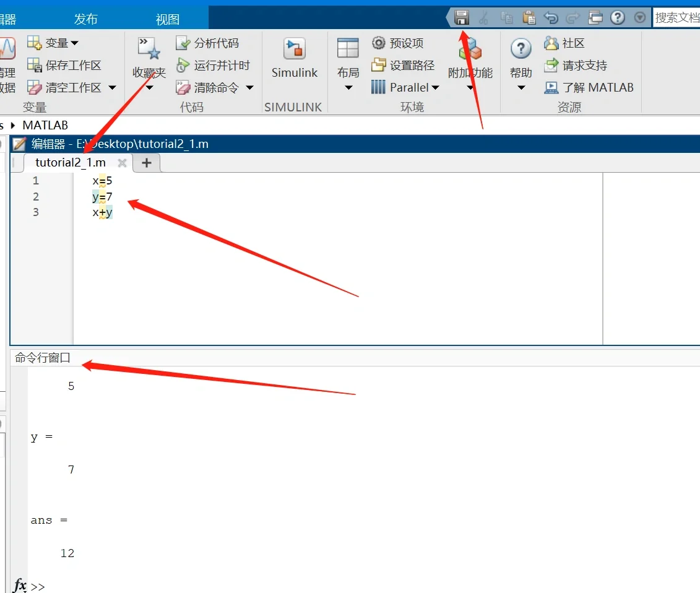Viewport: 700px width, 593px height.
Task: Click 运行并计时 button
Action: tap(213, 65)
